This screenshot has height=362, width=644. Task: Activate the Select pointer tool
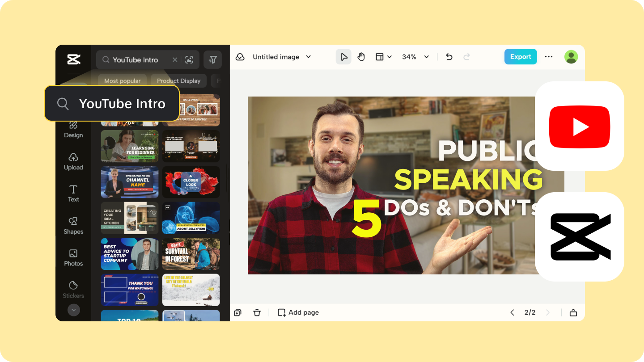pyautogui.click(x=343, y=57)
